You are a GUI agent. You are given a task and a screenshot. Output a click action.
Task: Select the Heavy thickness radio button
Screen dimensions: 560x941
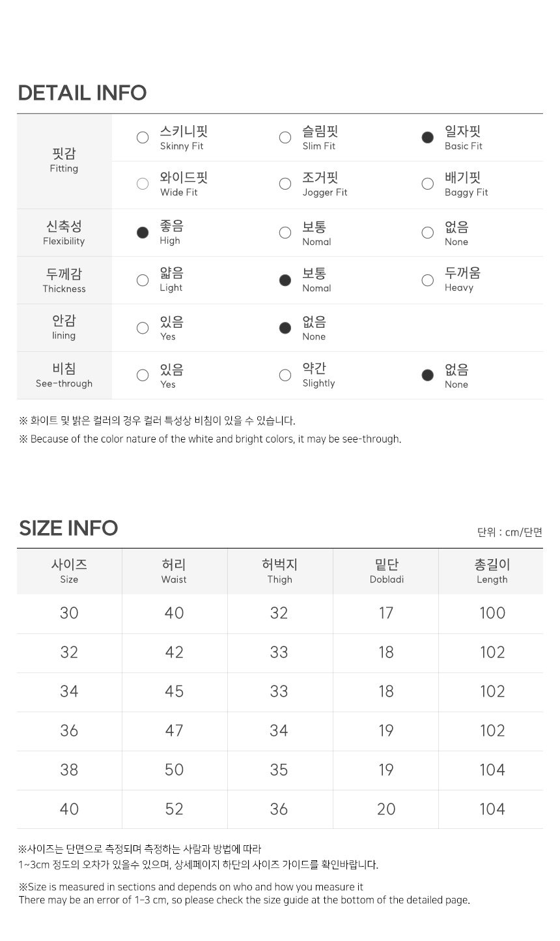(427, 280)
